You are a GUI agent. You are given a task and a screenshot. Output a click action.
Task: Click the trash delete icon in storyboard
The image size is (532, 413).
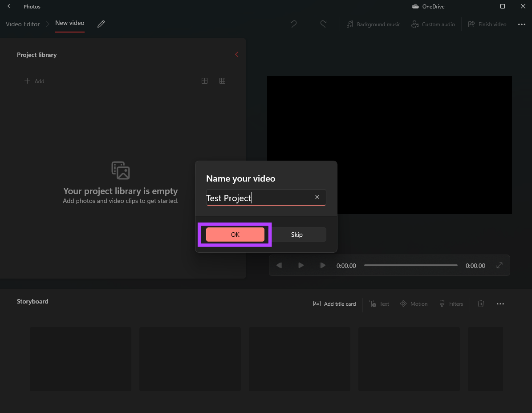click(x=480, y=304)
